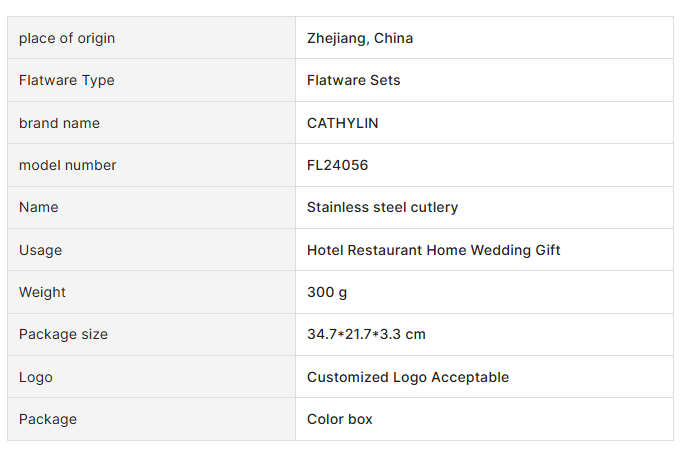688x452 pixels.
Task: Select the "Stainless steel cutlery" text
Action: (382, 207)
